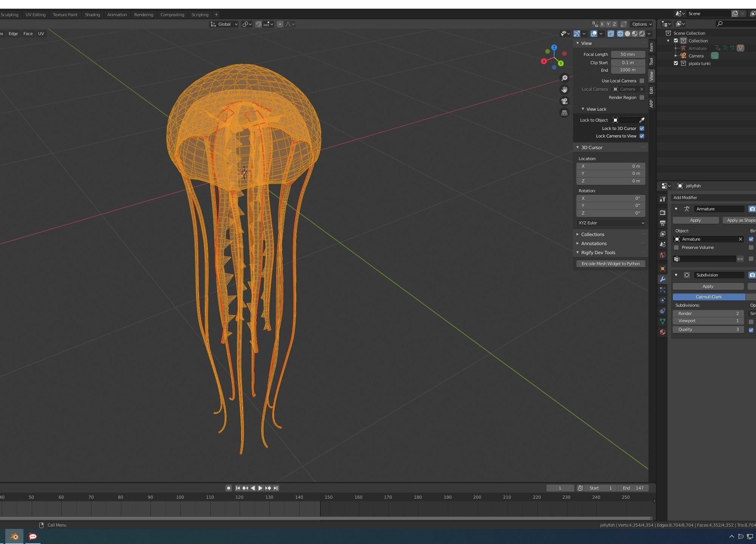Enable Render Region checkbox
Screen dimensions: 756x544
[642, 97]
